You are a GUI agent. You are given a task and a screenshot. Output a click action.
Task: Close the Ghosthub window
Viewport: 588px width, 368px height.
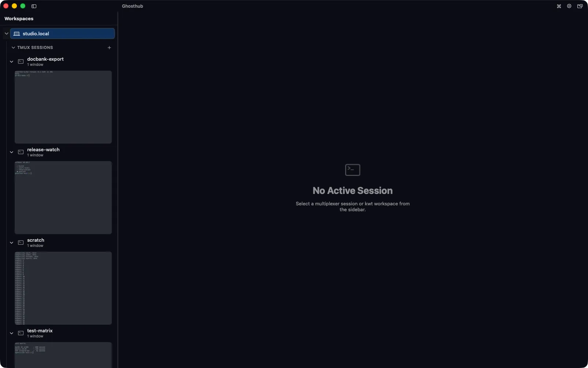pyautogui.click(x=6, y=6)
